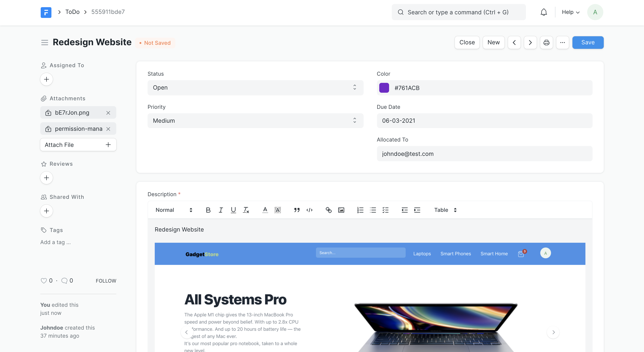Open the notifications bell icon
The width and height of the screenshot is (644, 352).
pos(544,12)
